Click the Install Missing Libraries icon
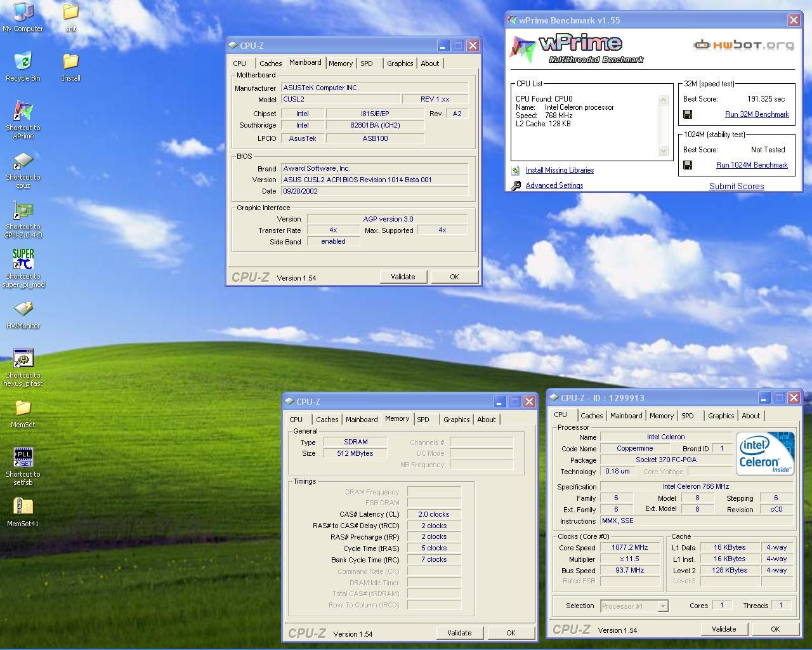 516,170
